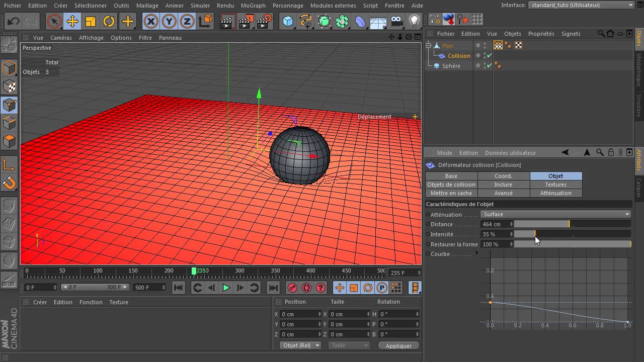Image resolution: width=644 pixels, height=362 pixels.
Task: Click the Appliquer button
Action: (x=398, y=345)
